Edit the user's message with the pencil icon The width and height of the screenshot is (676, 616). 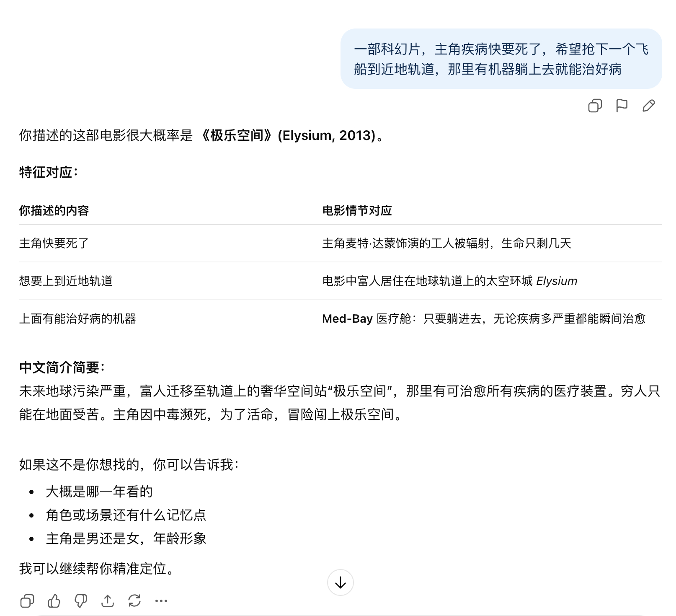point(648,106)
